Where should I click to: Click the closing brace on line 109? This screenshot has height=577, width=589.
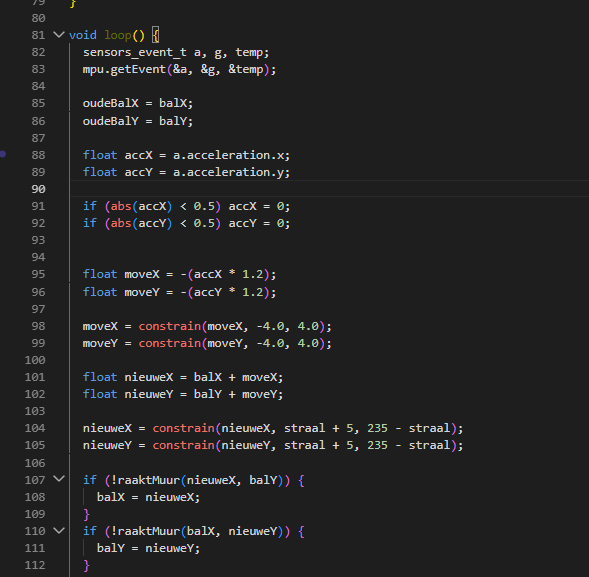[86, 514]
